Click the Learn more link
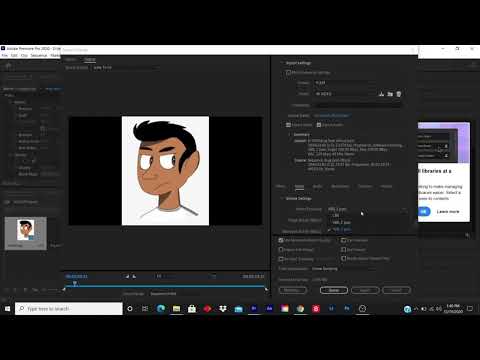480x360 pixels. click(x=448, y=212)
